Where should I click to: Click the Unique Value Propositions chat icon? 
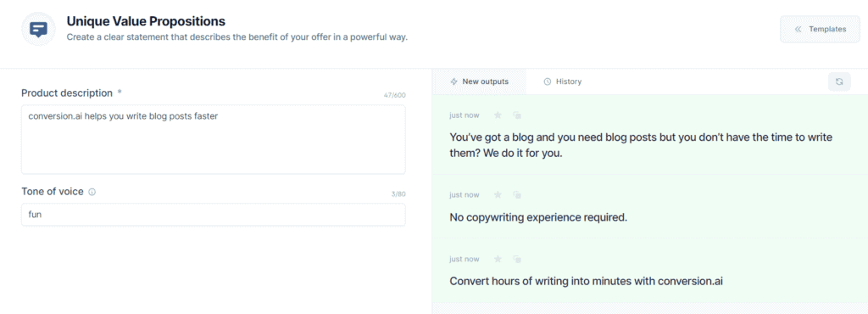pos(38,30)
